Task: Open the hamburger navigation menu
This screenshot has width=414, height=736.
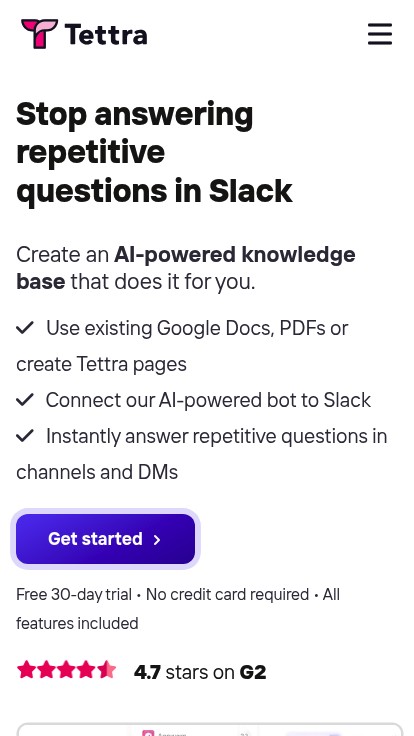Action: click(380, 34)
